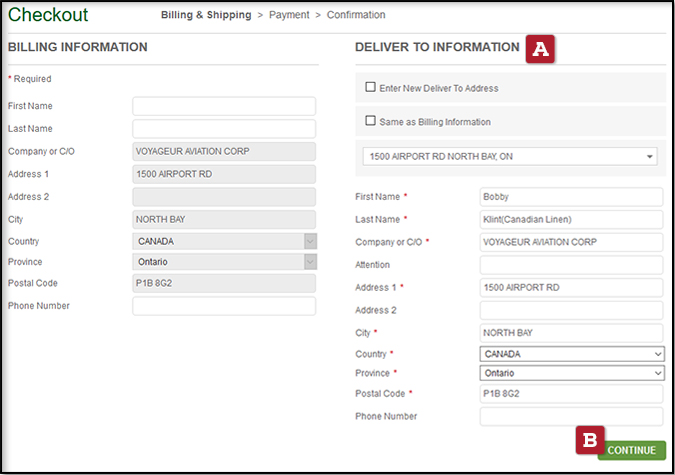The width and height of the screenshot is (675, 475).
Task: Click the billing Phone Number field
Action: click(x=224, y=306)
